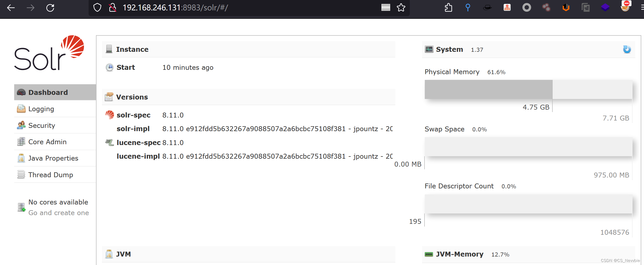This screenshot has height=265, width=644.
Task: Click the faded red dots extension icon
Action: tap(546, 8)
